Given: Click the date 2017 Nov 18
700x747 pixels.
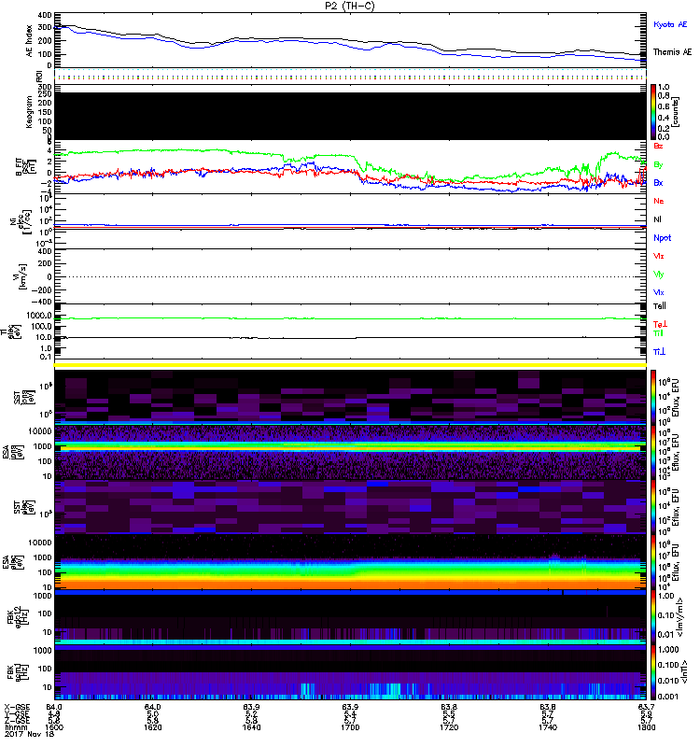Looking at the screenshot, I should coord(29,734).
